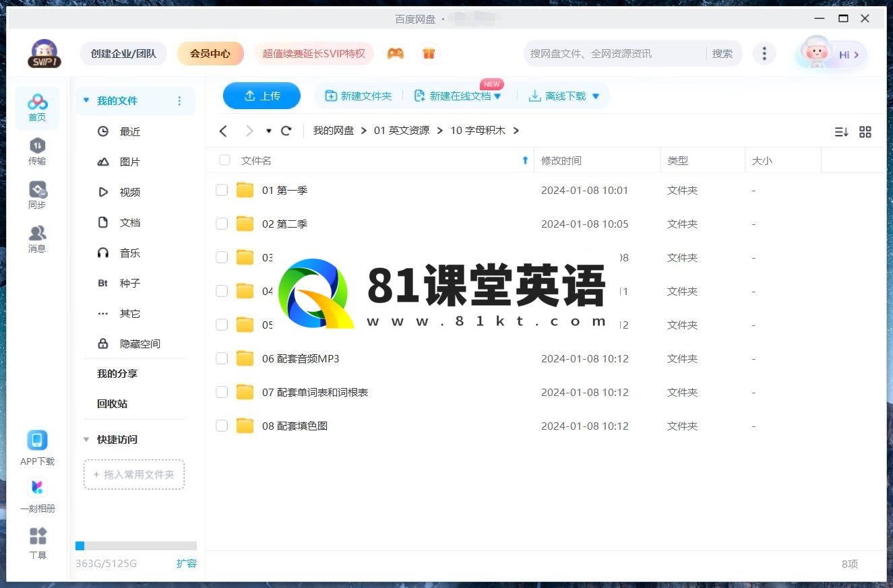Click 创建企业/团队 button

pos(123,54)
